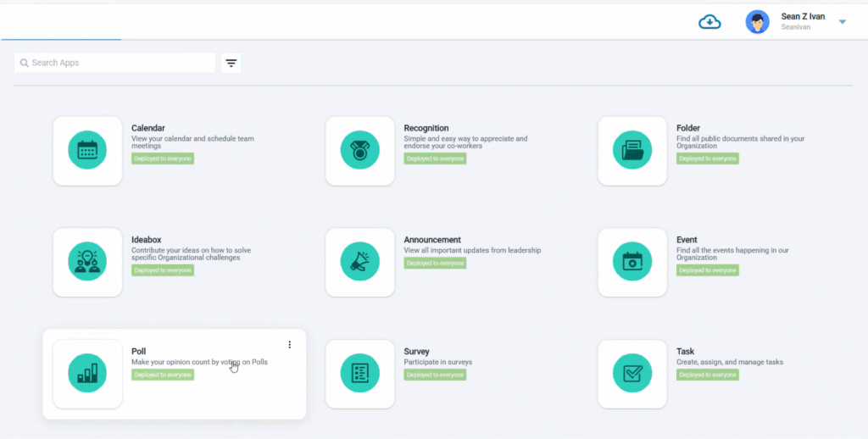
Task: Open the Ideabox lightbulb icon
Action: point(87,262)
